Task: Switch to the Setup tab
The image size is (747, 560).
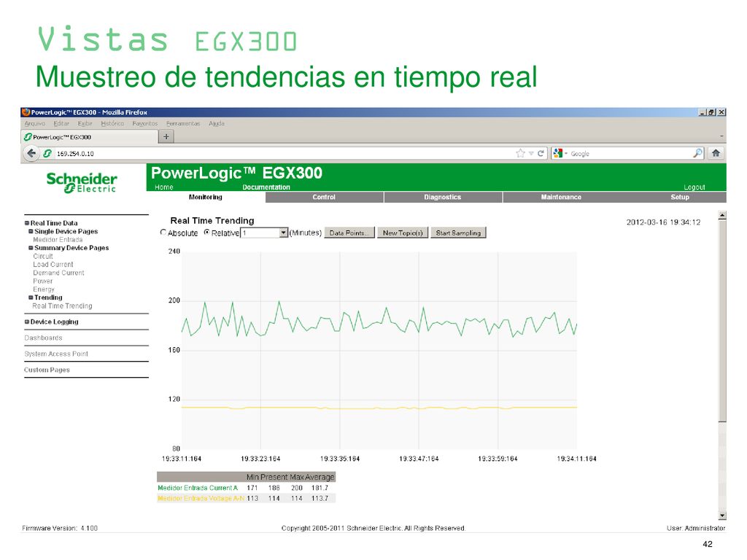Action: (x=680, y=197)
